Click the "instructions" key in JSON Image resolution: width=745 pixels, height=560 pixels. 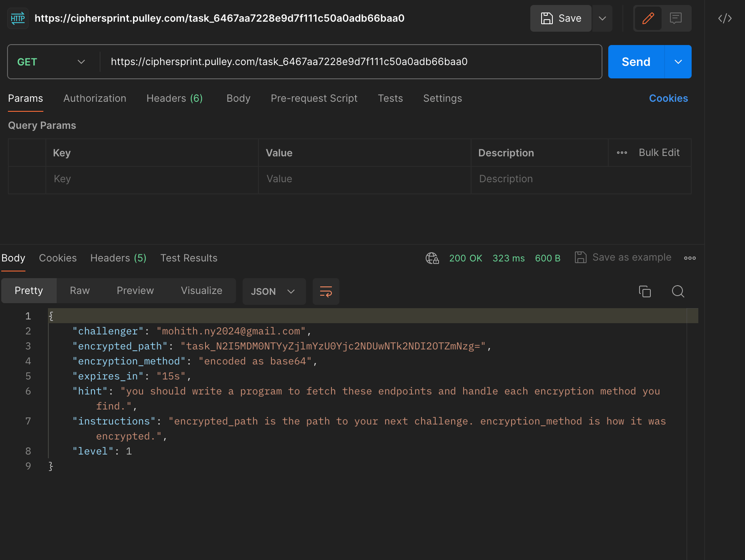(114, 421)
